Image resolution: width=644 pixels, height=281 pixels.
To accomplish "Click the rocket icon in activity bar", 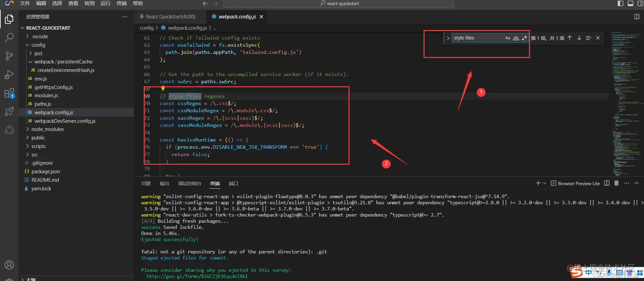I will coord(9,112).
